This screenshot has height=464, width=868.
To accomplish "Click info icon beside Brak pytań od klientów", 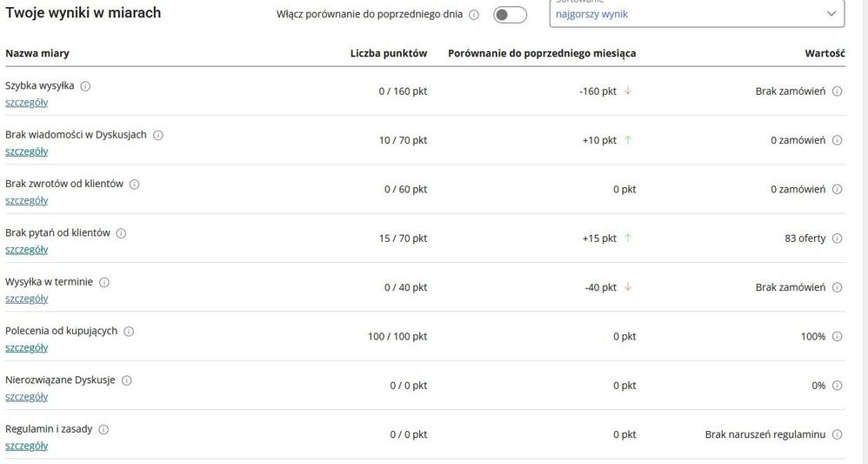I will (121, 233).
